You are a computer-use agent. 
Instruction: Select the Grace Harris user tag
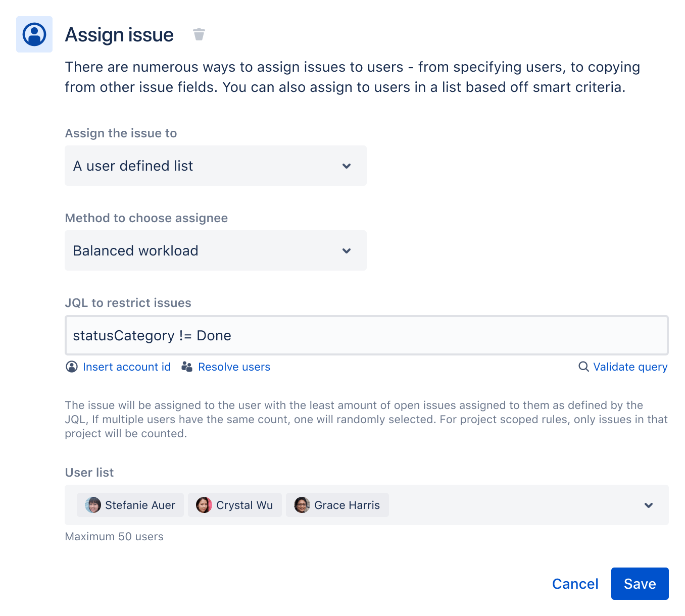(x=337, y=505)
